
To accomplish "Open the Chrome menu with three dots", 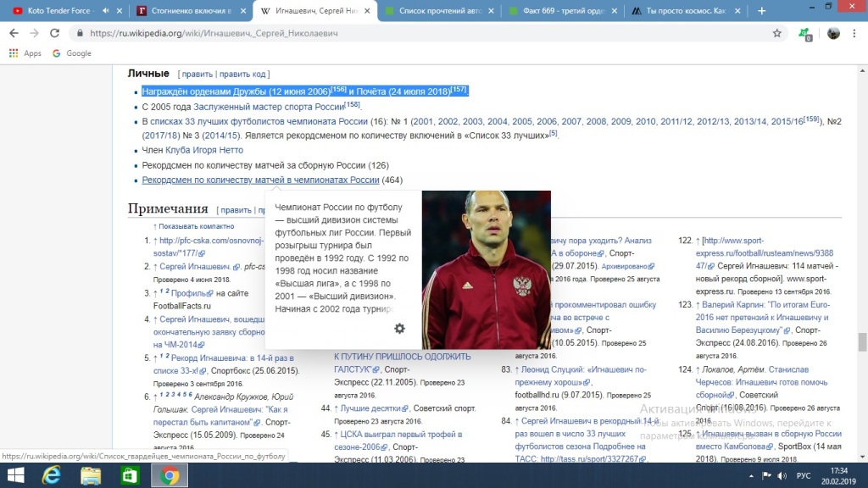I will pyautogui.click(x=854, y=33).
